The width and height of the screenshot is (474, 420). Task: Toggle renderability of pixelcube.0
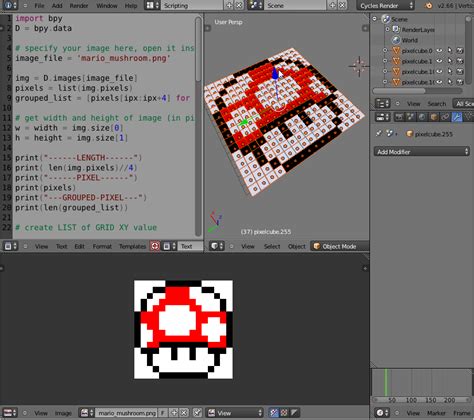coord(460,50)
